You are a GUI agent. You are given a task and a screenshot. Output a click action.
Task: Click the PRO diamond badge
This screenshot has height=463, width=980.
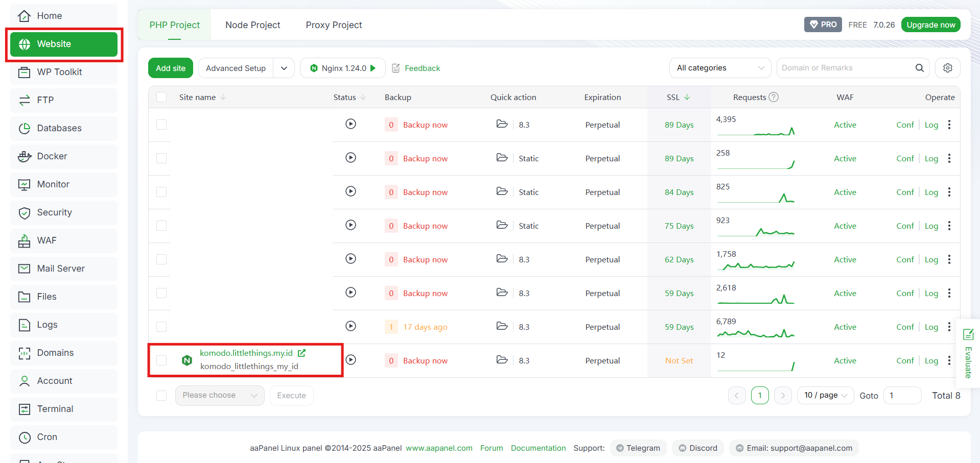823,25
